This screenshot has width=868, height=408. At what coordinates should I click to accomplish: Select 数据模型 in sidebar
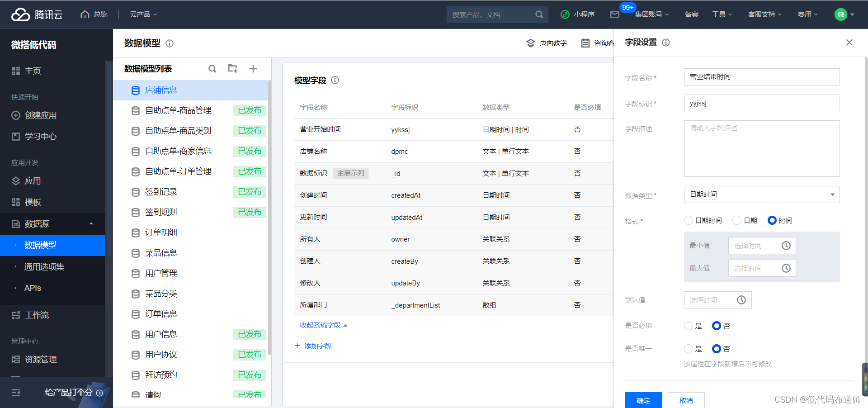[52, 245]
